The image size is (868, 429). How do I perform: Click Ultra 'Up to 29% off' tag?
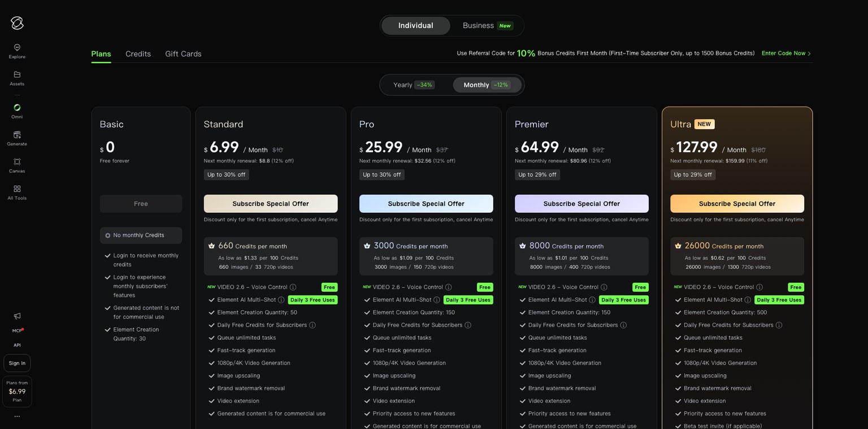(693, 175)
